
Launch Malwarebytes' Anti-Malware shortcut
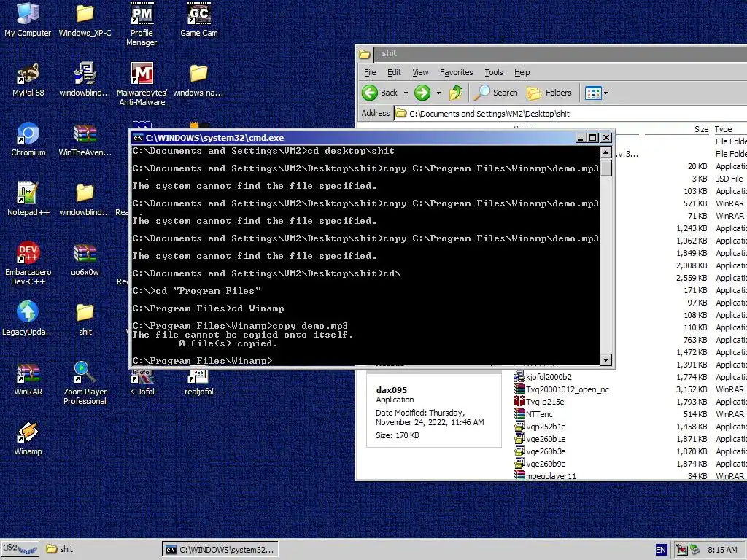point(142,85)
